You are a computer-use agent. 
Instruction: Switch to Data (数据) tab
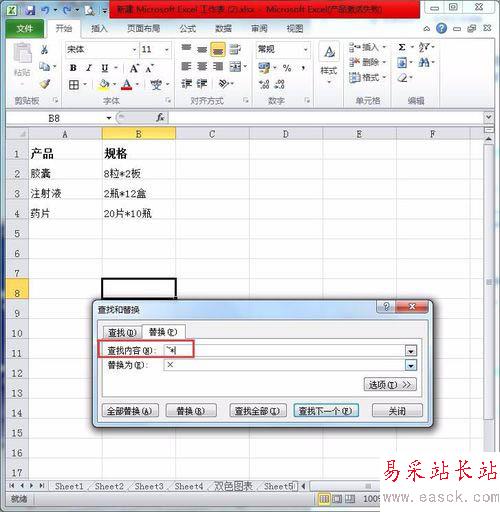223,29
